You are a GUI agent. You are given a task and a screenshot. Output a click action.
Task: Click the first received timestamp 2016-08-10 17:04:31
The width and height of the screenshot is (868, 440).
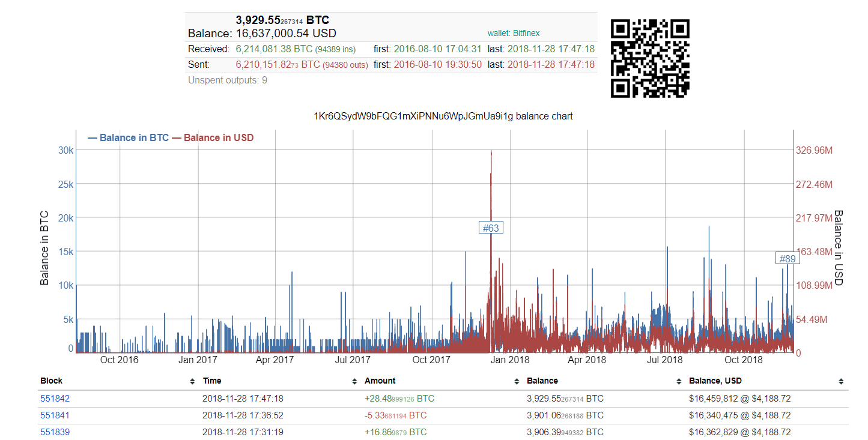pos(437,49)
